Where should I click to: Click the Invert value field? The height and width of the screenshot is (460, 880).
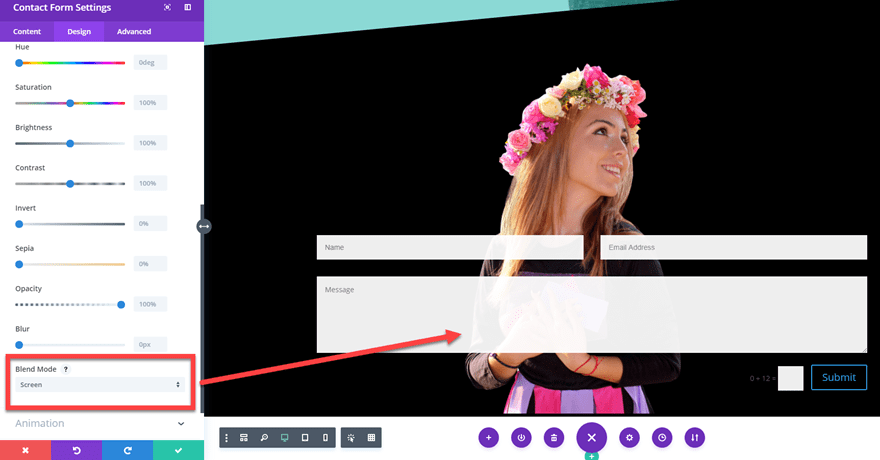tap(150, 223)
